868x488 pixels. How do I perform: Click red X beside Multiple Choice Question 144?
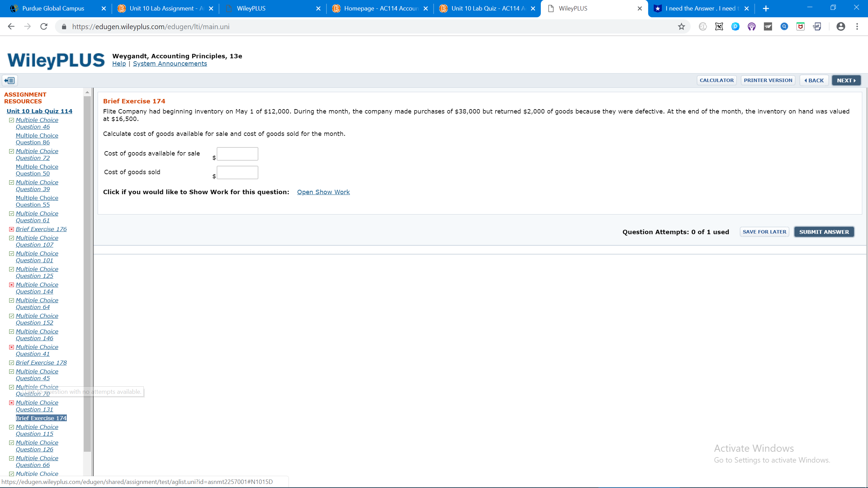[x=12, y=285]
